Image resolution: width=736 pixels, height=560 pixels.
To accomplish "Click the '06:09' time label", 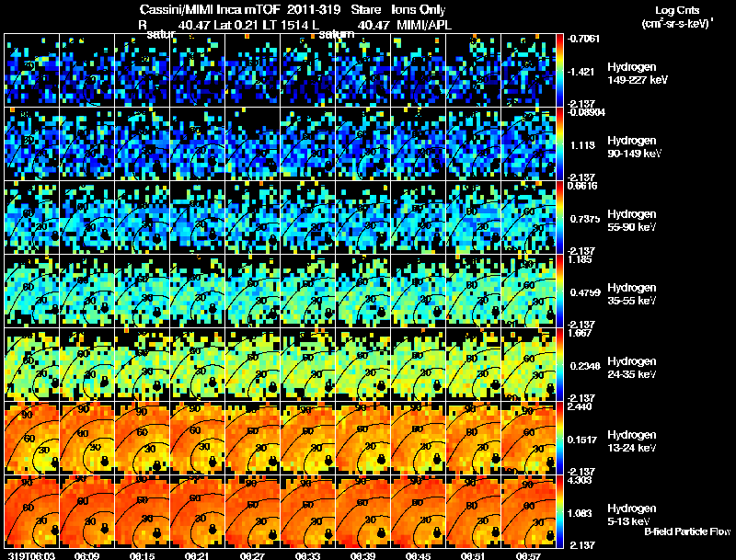I will pyautogui.click(x=86, y=555).
